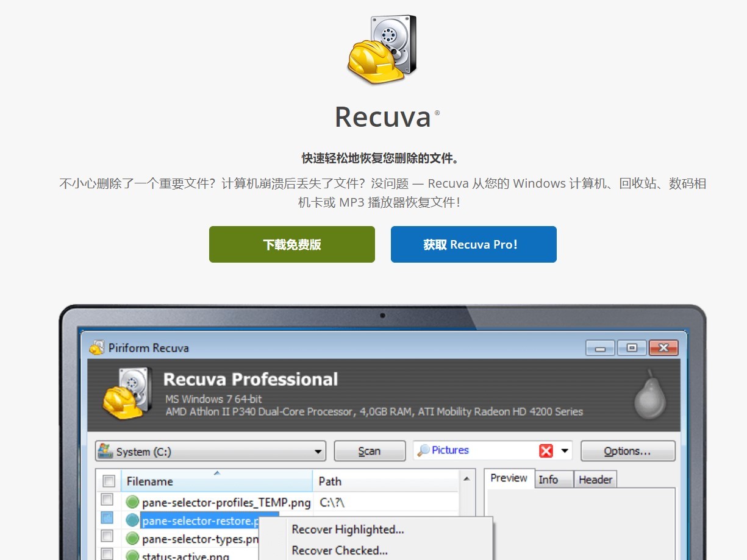Viewport: 747px width, 560px height.
Task: Click the Recuva heading title text
Action: [383, 116]
